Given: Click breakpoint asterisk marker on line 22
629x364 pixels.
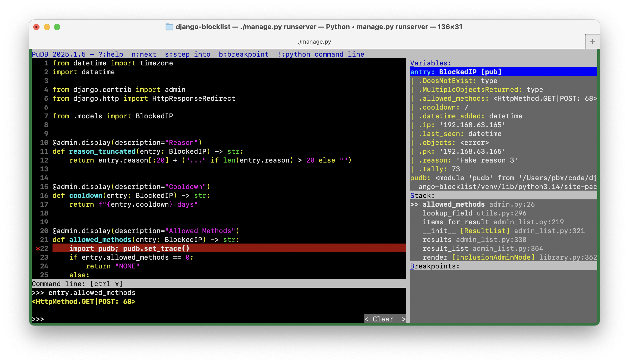Looking at the screenshot, I should (38, 248).
